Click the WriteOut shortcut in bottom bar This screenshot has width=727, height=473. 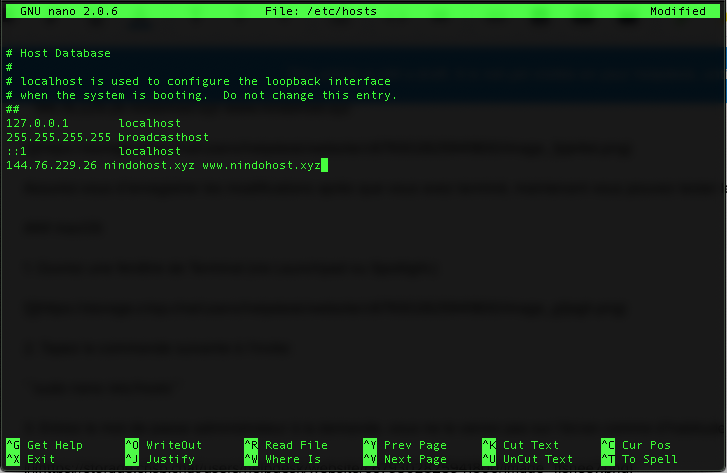174,445
